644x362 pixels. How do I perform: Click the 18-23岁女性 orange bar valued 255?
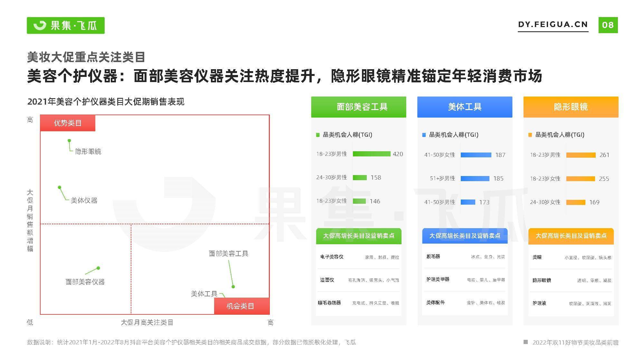(581, 179)
